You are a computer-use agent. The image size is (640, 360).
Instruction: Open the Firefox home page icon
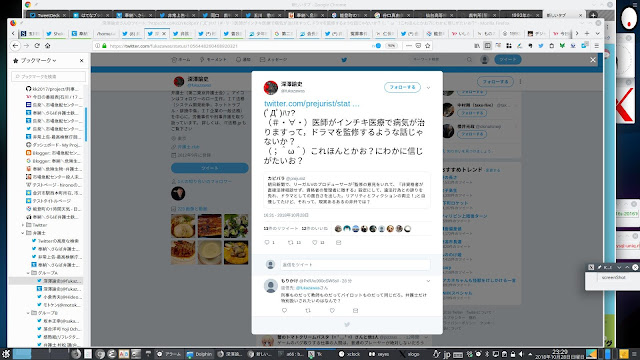pos(47,46)
